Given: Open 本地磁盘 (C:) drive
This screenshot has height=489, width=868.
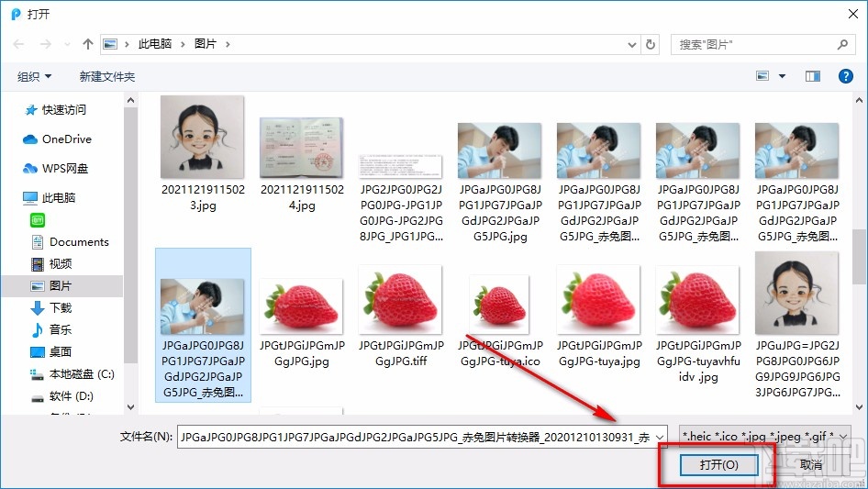Looking at the screenshot, I should (x=72, y=374).
